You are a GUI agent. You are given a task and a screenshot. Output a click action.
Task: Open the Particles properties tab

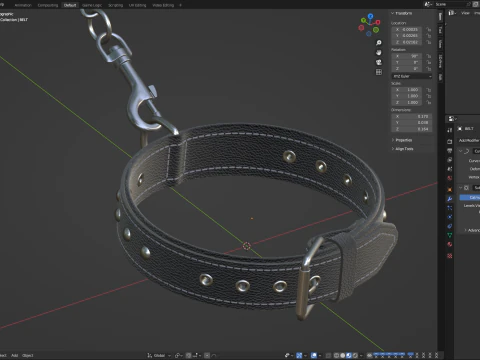tap(450, 208)
